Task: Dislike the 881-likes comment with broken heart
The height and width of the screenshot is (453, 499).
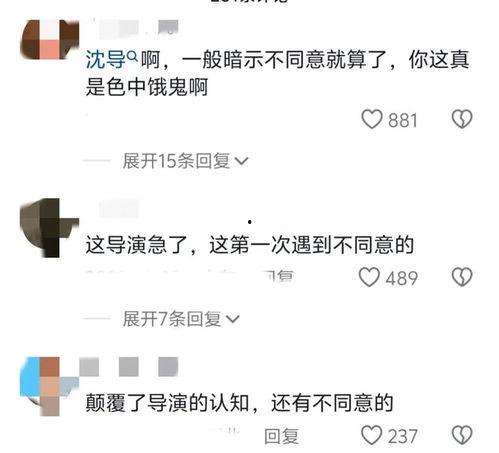Action: click(462, 119)
